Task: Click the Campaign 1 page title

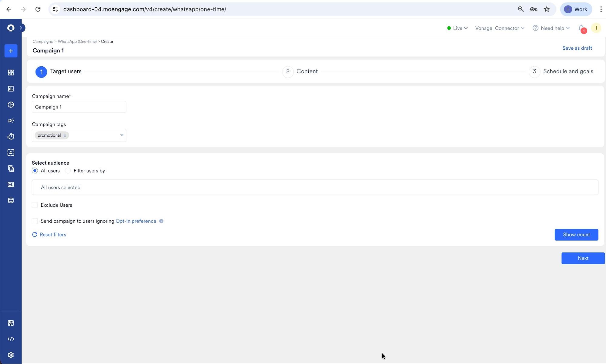Action: click(48, 51)
